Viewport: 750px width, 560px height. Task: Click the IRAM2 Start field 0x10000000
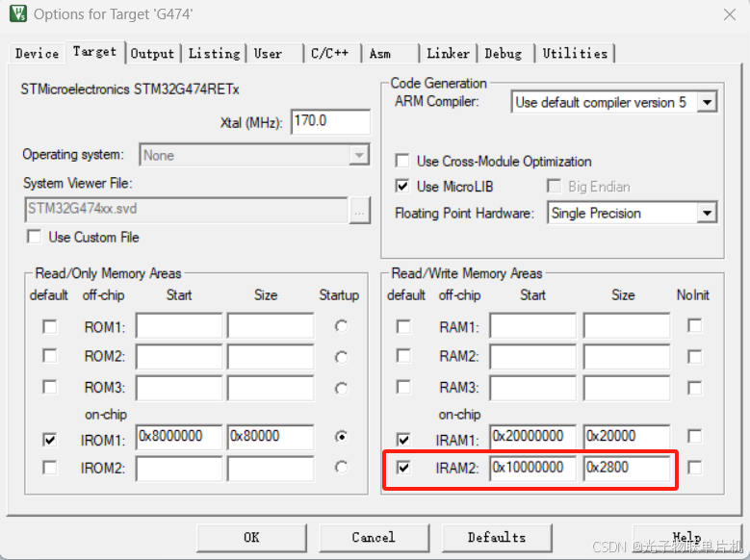coord(532,468)
